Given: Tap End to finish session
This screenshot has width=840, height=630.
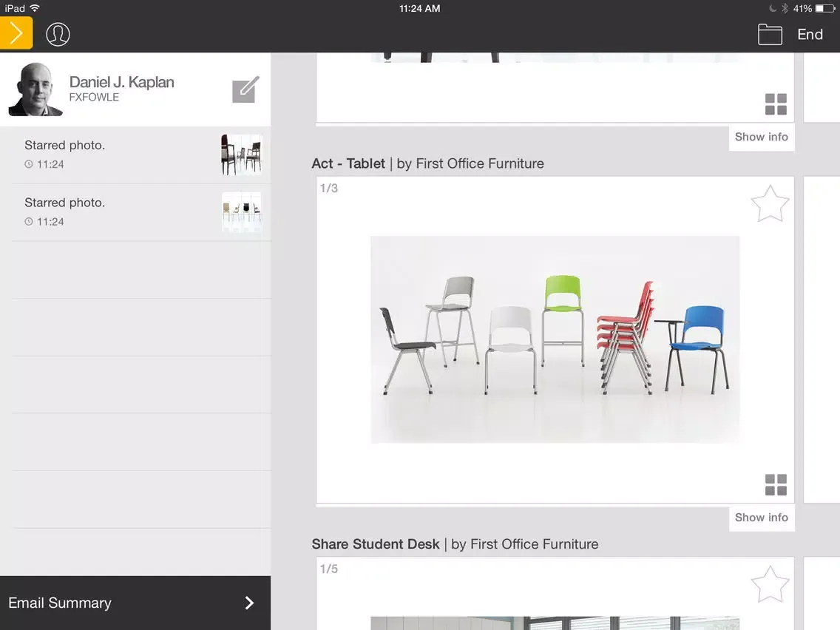Looking at the screenshot, I should coord(810,34).
